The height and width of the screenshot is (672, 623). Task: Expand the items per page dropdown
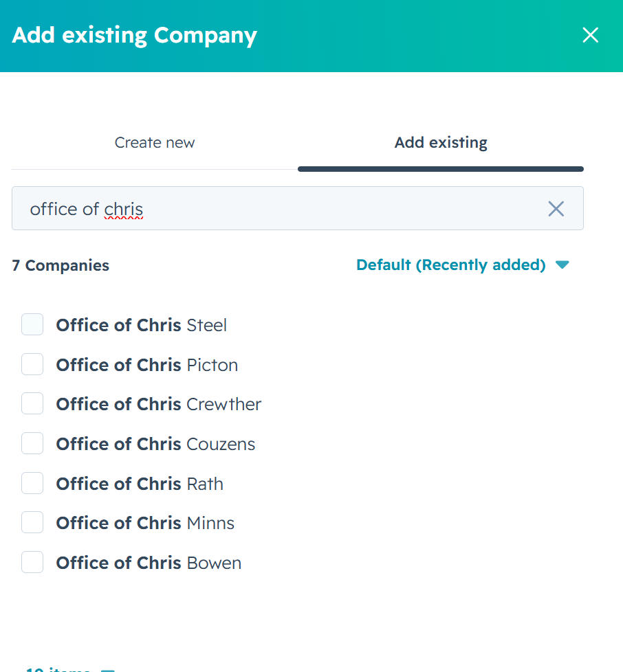(x=70, y=669)
